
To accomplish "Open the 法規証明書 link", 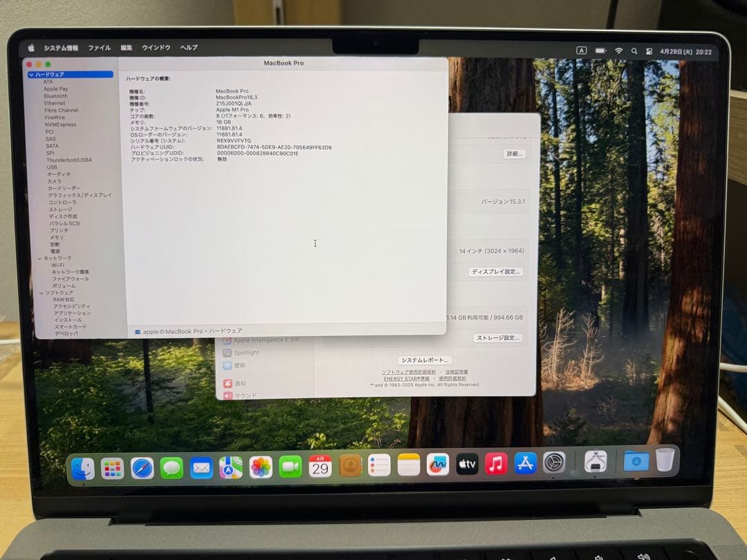I will coord(456,372).
